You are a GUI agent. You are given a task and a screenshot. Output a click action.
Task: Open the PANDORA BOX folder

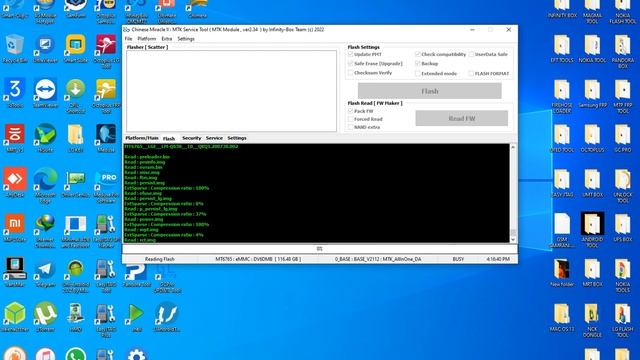(x=622, y=51)
